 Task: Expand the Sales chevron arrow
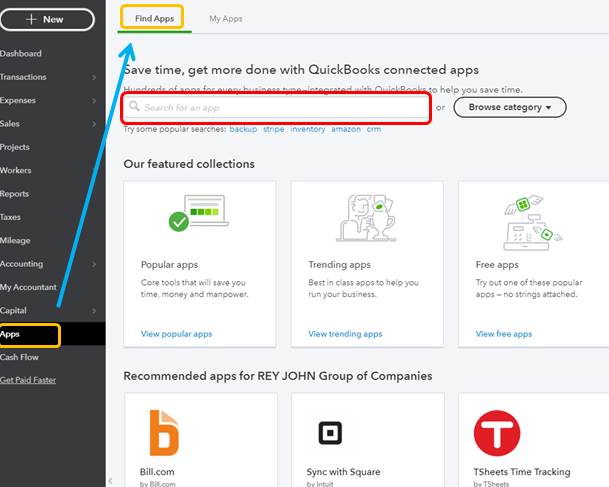[x=94, y=124]
